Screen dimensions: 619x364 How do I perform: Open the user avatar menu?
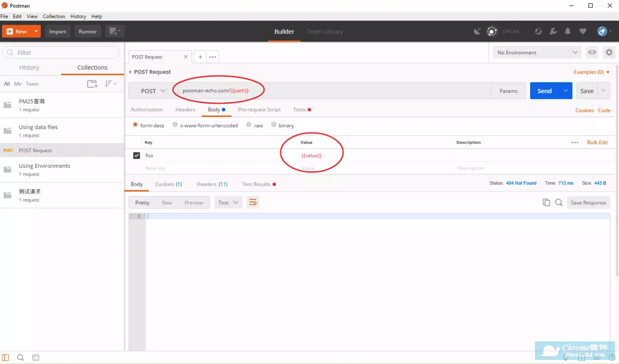pos(604,31)
